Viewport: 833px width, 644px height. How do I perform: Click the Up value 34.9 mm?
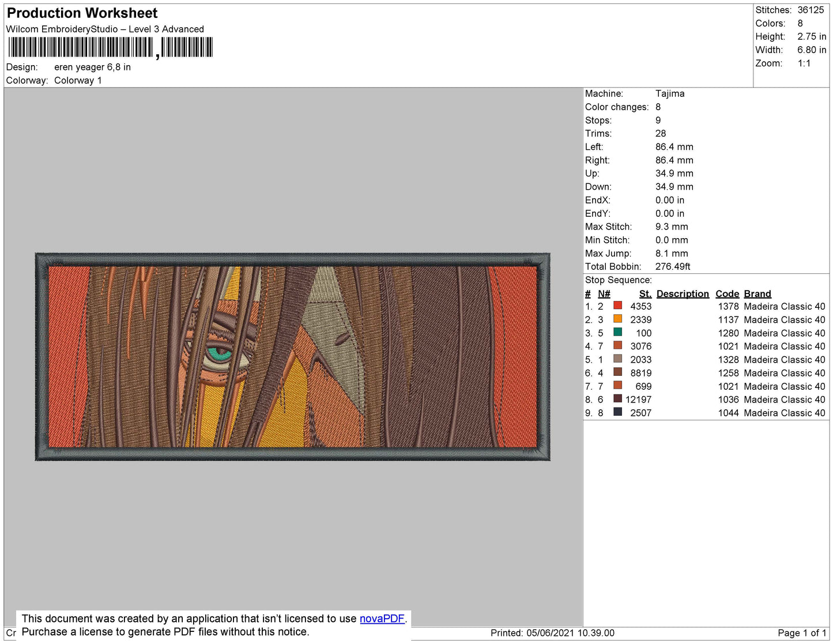click(x=674, y=173)
